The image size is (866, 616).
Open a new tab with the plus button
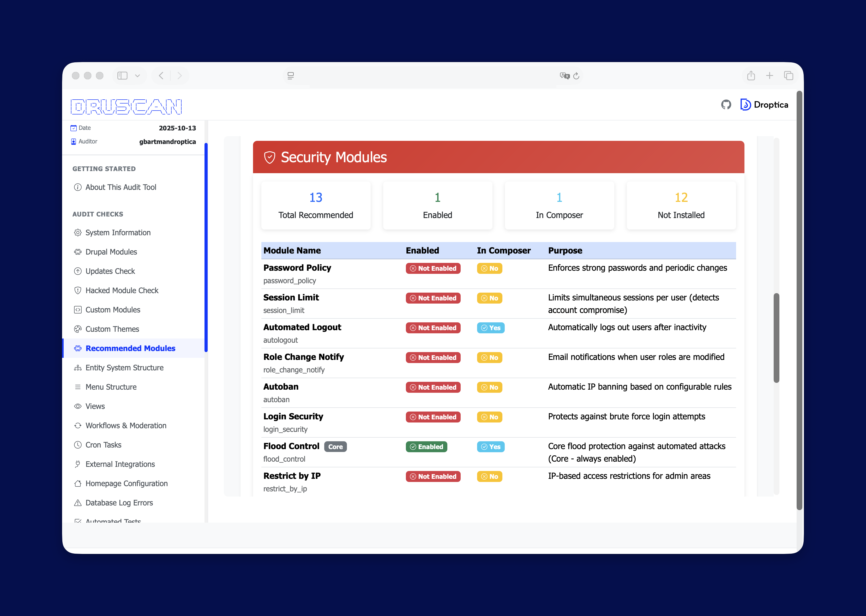click(770, 75)
